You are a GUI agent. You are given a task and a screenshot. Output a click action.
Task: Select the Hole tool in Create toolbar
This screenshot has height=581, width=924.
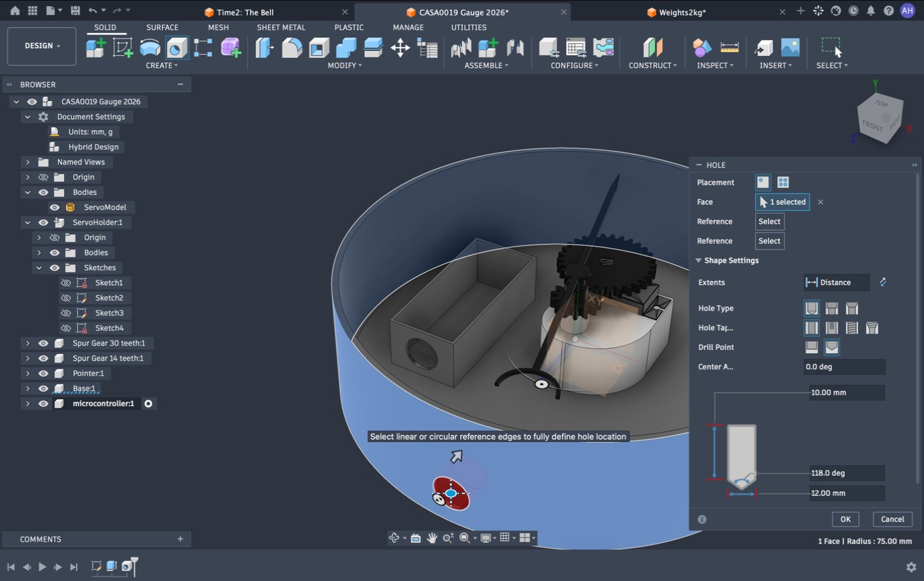(x=176, y=47)
